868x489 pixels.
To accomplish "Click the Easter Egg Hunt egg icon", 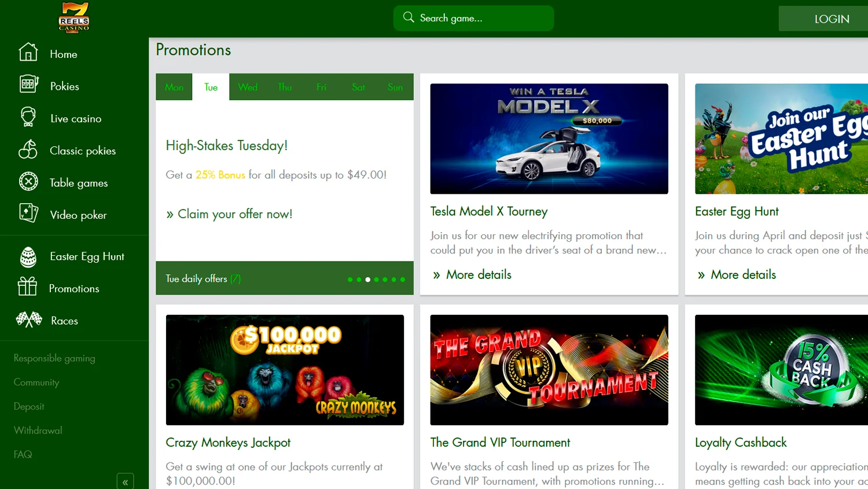I will click(28, 256).
